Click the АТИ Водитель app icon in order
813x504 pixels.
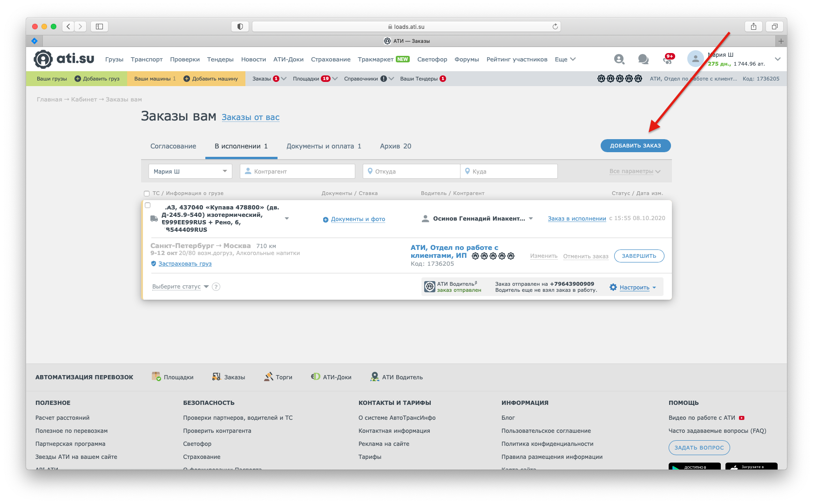pos(430,287)
